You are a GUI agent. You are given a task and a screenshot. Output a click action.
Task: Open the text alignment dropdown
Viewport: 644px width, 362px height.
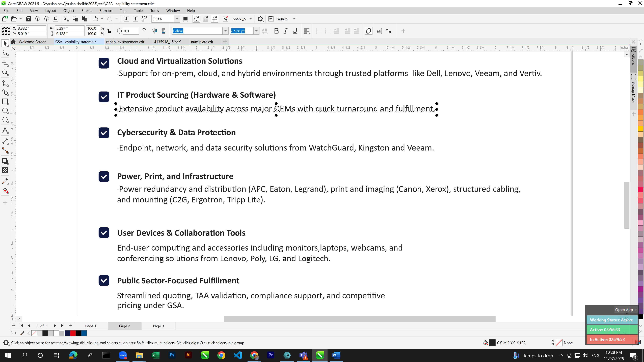pyautogui.click(x=307, y=31)
